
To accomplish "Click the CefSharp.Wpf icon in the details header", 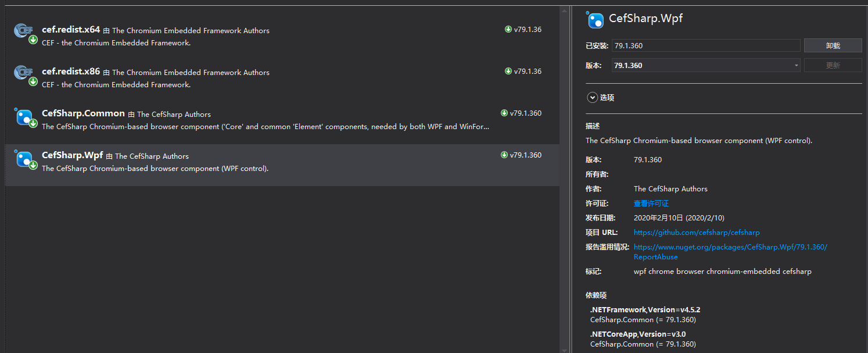I will coord(595,20).
